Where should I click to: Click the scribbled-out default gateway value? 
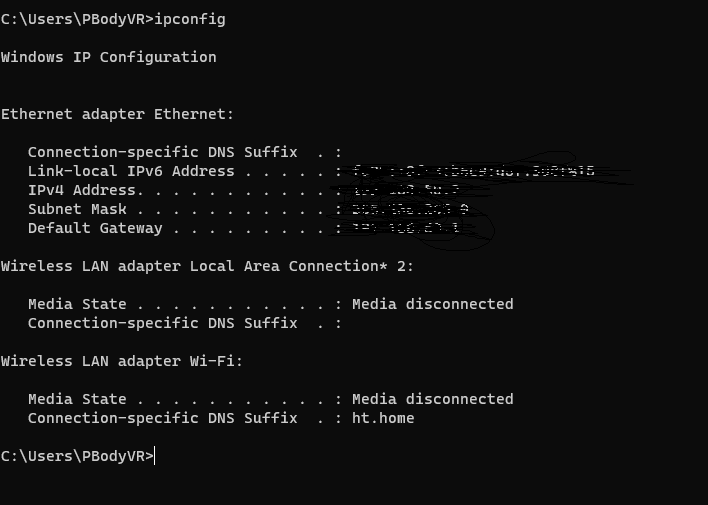[x=406, y=228]
